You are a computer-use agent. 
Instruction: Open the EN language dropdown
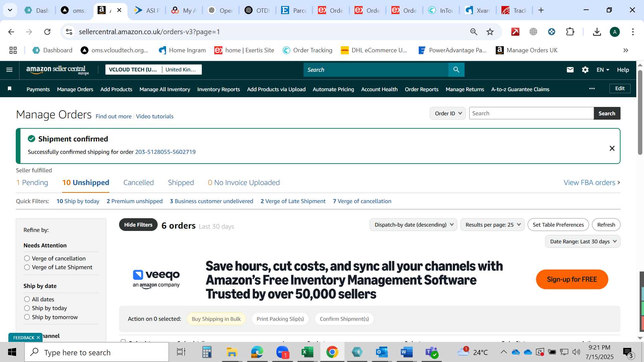tap(603, 70)
